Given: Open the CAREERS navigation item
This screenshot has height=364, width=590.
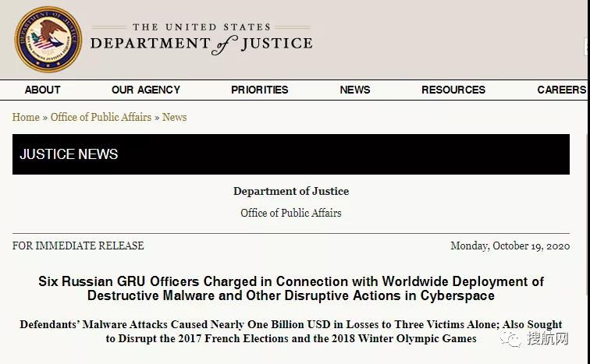Looking at the screenshot, I should [x=561, y=90].
